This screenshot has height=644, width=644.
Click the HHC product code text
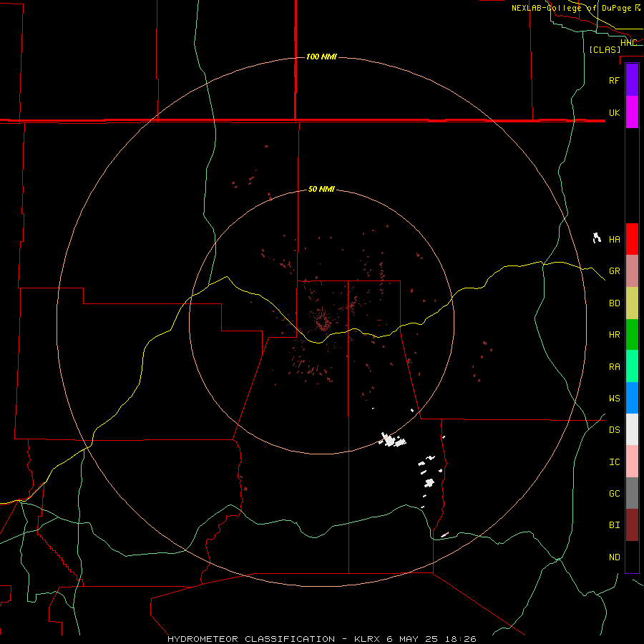[628, 43]
